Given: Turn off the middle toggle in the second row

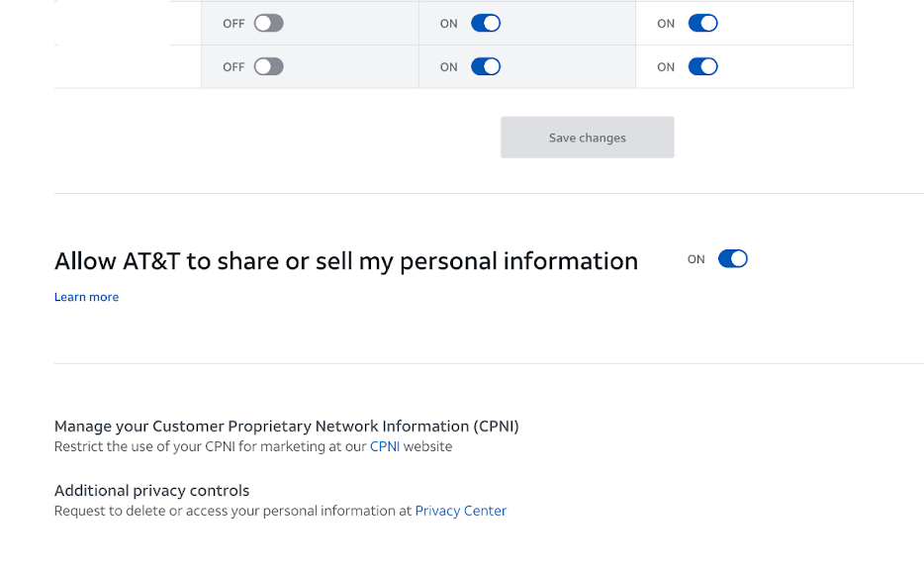Looking at the screenshot, I should click(485, 66).
